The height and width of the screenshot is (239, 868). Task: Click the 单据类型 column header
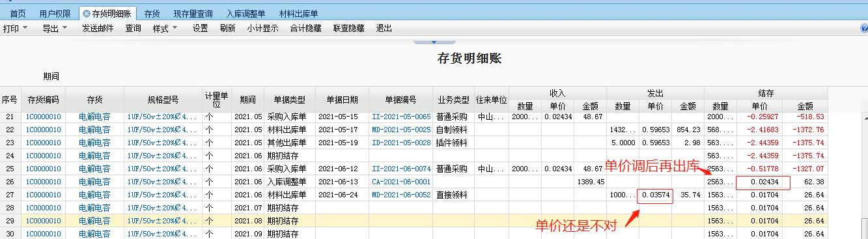click(x=289, y=100)
